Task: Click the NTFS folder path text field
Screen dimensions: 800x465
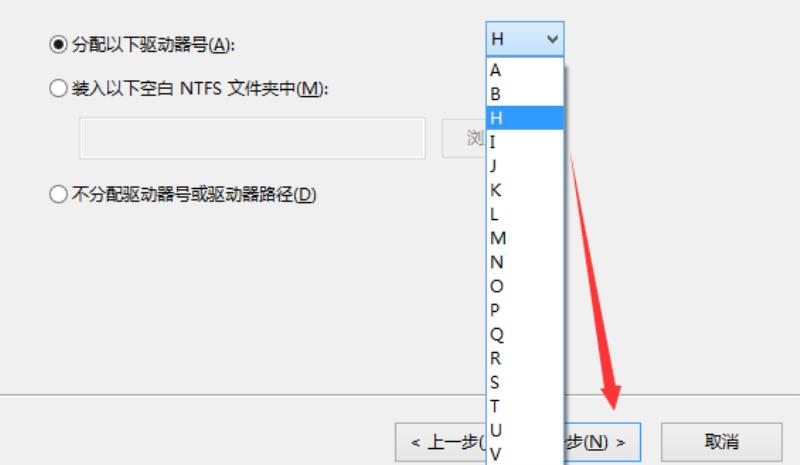Action: tap(253, 138)
